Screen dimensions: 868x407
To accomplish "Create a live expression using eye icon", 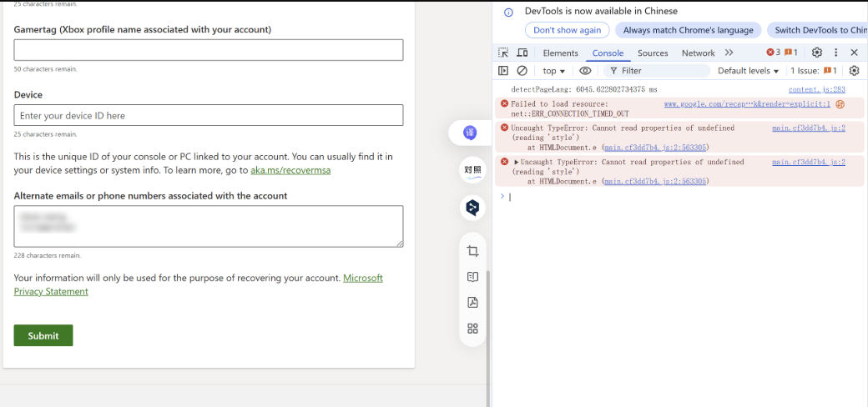I will click(585, 71).
